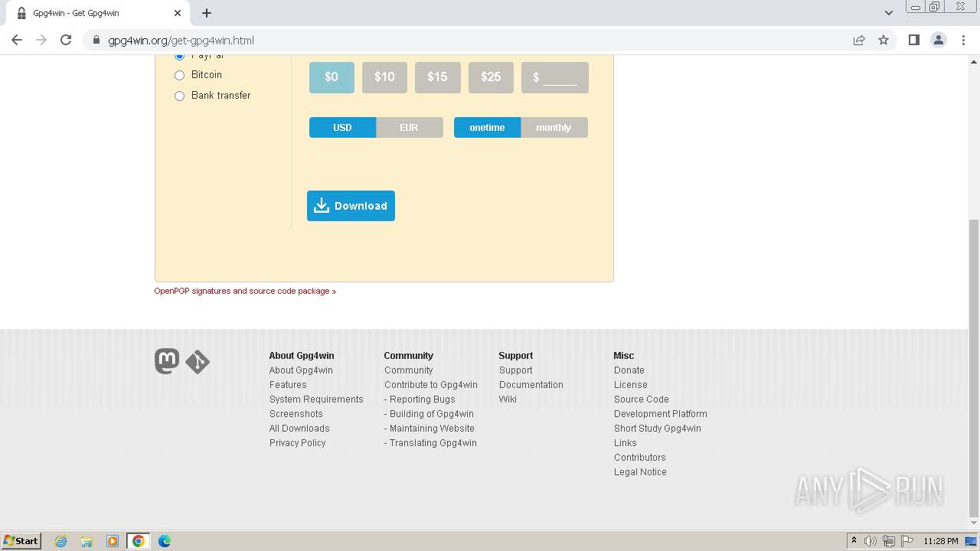The height and width of the screenshot is (551, 980).
Task: Open the About Gpg4win footer link
Action: (301, 370)
